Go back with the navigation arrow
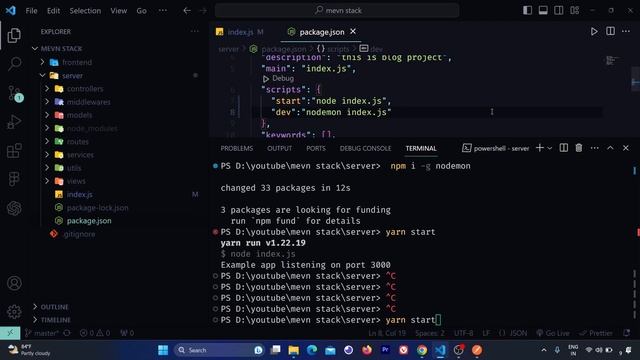 pyautogui.click(x=187, y=11)
